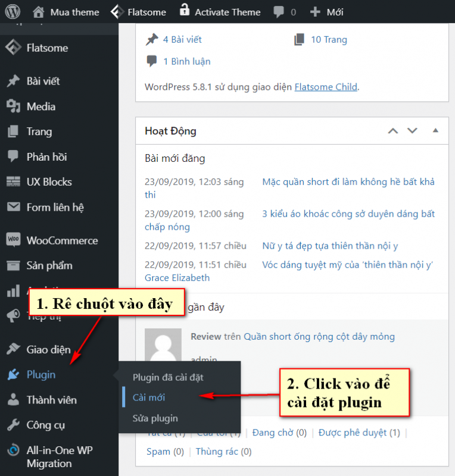Open post 3 kiểu áo khoác công sở
The width and height of the screenshot is (455, 476).
[348, 214]
